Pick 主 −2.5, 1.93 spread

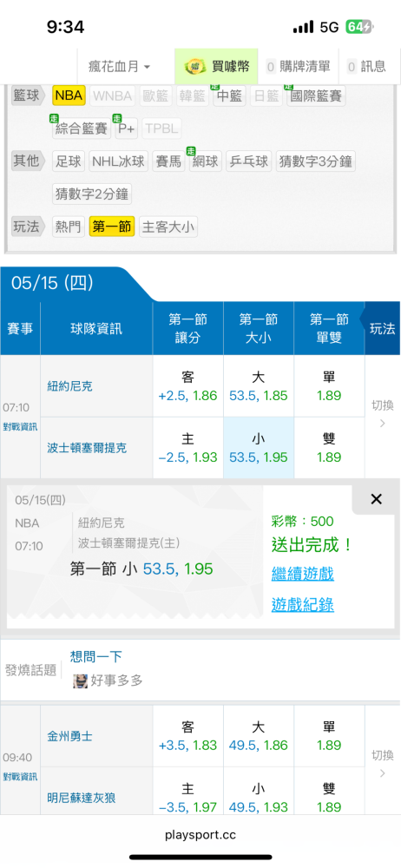point(187,448)
